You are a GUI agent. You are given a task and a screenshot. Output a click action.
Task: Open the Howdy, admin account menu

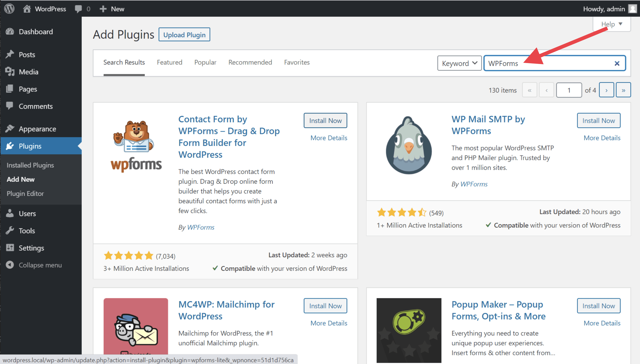(610, 9)
